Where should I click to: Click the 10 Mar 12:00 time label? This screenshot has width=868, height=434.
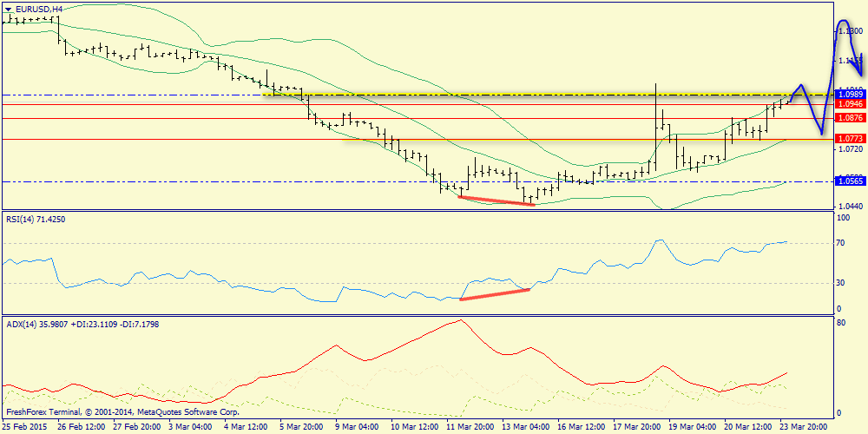[x=413, y=427]
